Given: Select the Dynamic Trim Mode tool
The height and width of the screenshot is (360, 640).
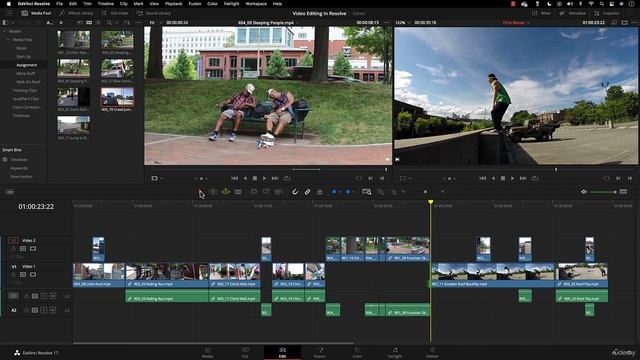Looking at the screenshot, I should [x=225, y=192].
